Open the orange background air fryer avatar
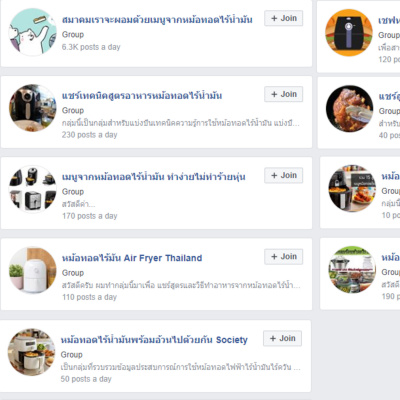The width and height of the screenshot is (400, 400). point(349,32)
